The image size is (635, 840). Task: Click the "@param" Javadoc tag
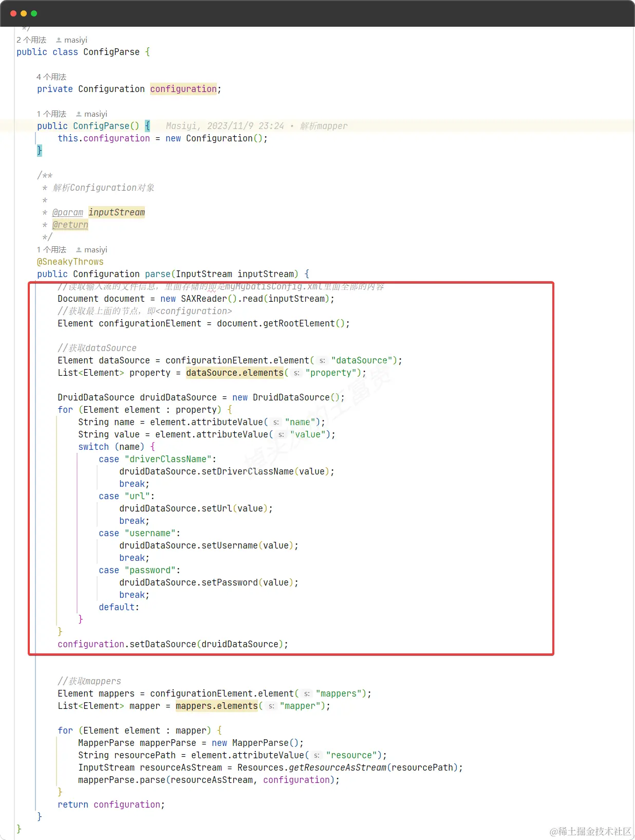(68, 212)
